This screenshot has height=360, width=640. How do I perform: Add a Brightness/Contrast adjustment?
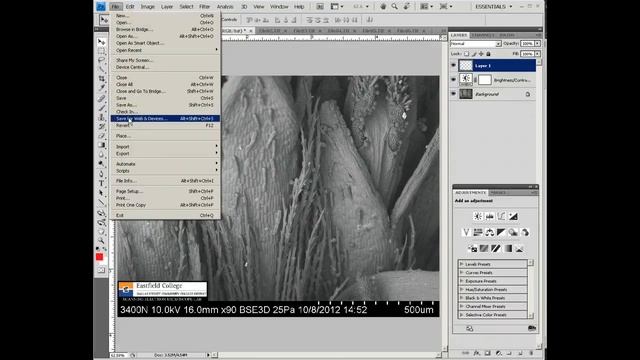pyautogui.click(x=478, y=216)
